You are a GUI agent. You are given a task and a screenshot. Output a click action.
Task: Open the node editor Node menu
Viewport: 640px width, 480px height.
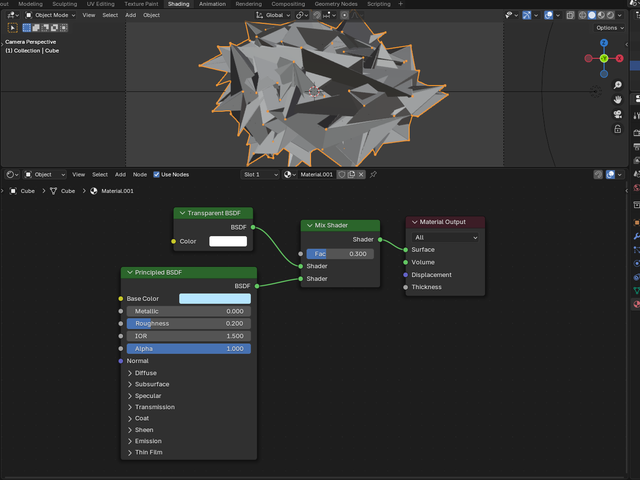click(140, 175)
